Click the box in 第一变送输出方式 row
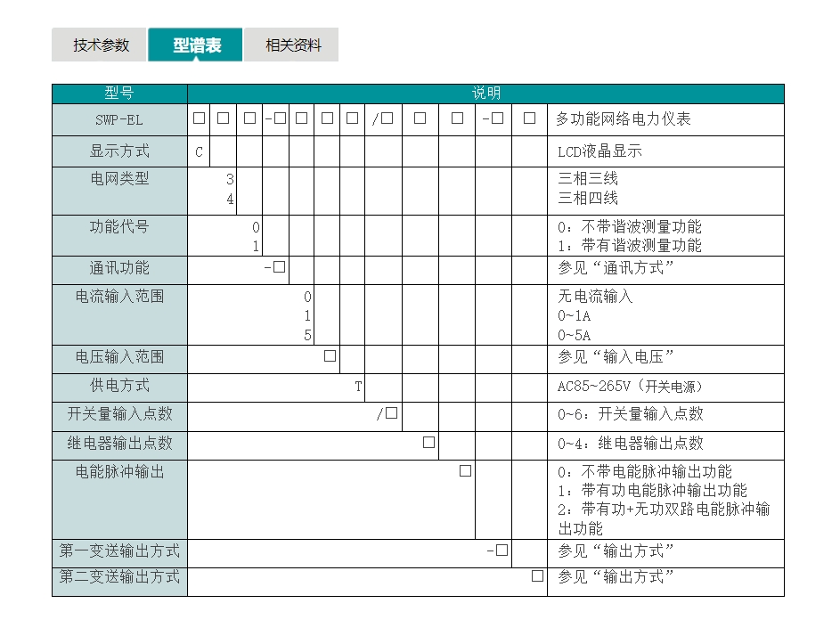This screenshot has height=628, width=840. [502, 551]
